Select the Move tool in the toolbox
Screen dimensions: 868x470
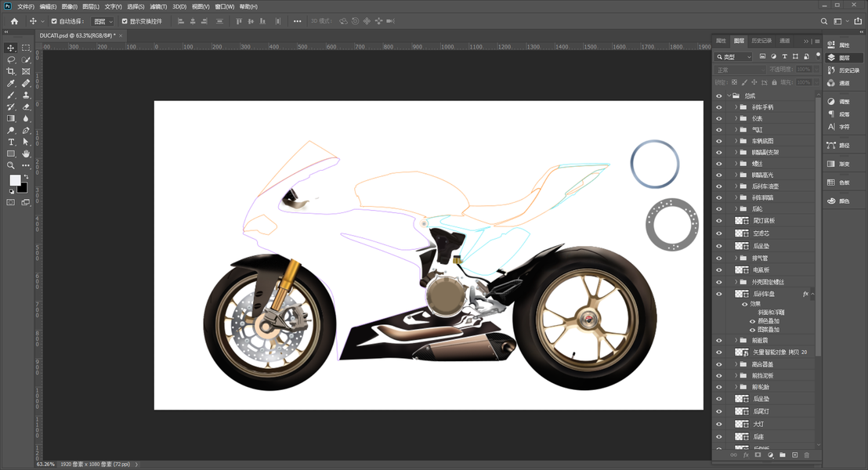click(x=10, y=48)
